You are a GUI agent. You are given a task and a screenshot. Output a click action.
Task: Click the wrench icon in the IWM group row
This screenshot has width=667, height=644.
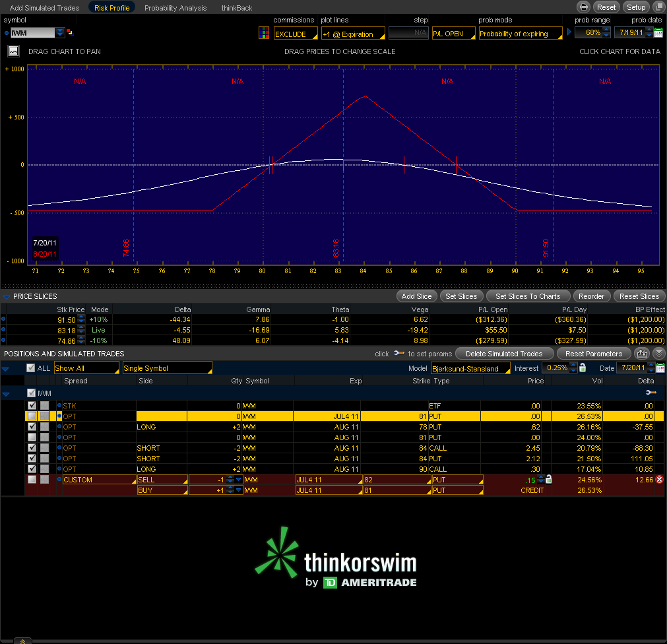point(651,392)
